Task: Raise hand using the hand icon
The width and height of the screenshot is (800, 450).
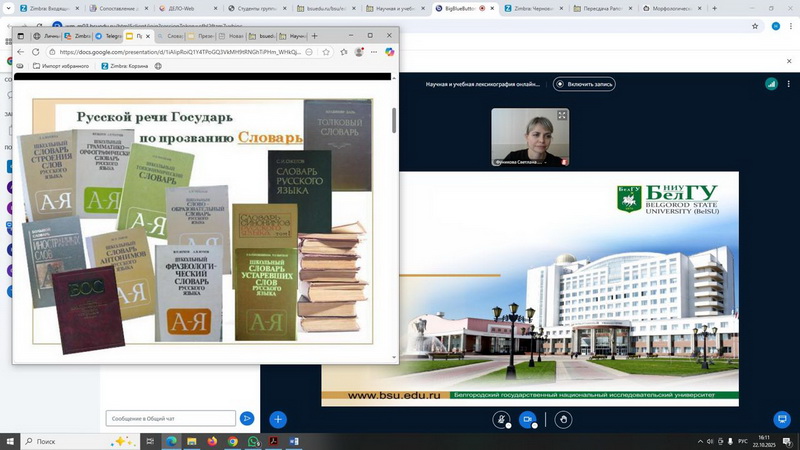Action: [563, 420]
